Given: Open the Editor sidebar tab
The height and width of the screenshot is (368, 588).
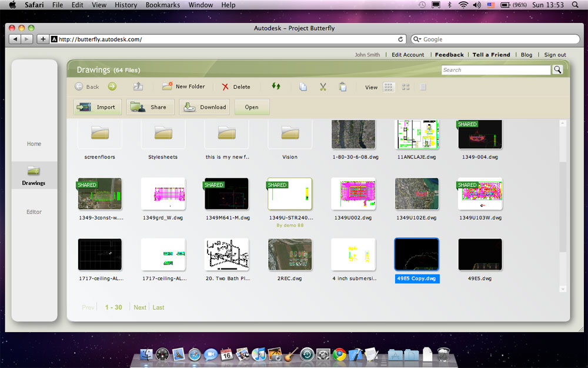Looking at the screenshot, I should (34, 212).
